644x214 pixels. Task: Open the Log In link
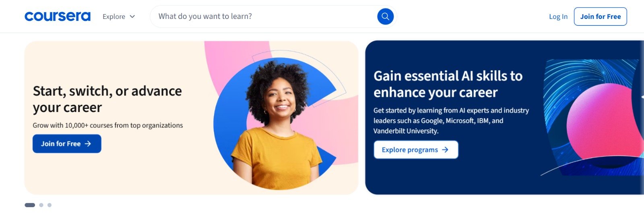coord(558,17)
